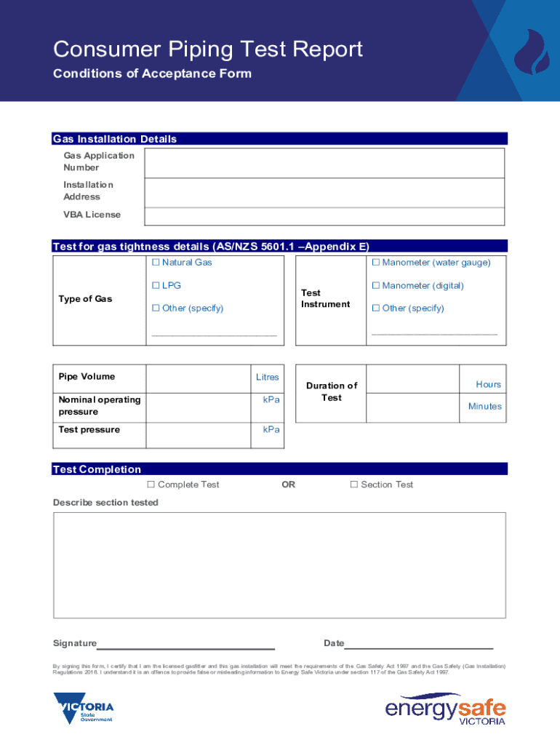The height and width of the screenshot is (745, 560).
Task: Click the Installation Address field
Action: tap(324, 192)
